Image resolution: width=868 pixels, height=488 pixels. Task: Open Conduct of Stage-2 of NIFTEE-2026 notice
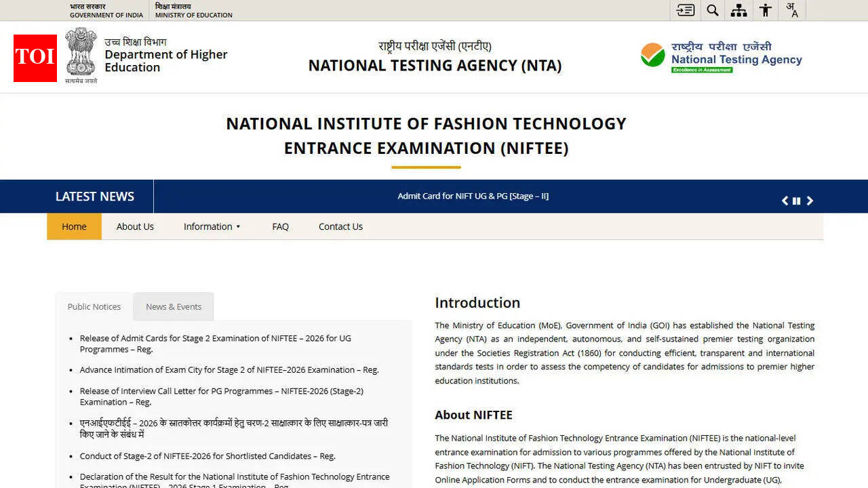tap(208, 456)
